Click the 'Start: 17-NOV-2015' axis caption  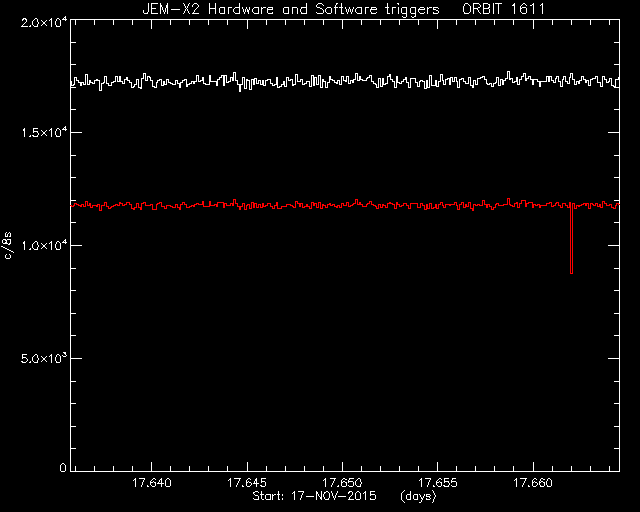pyautogui.click(x=314, y=496)
